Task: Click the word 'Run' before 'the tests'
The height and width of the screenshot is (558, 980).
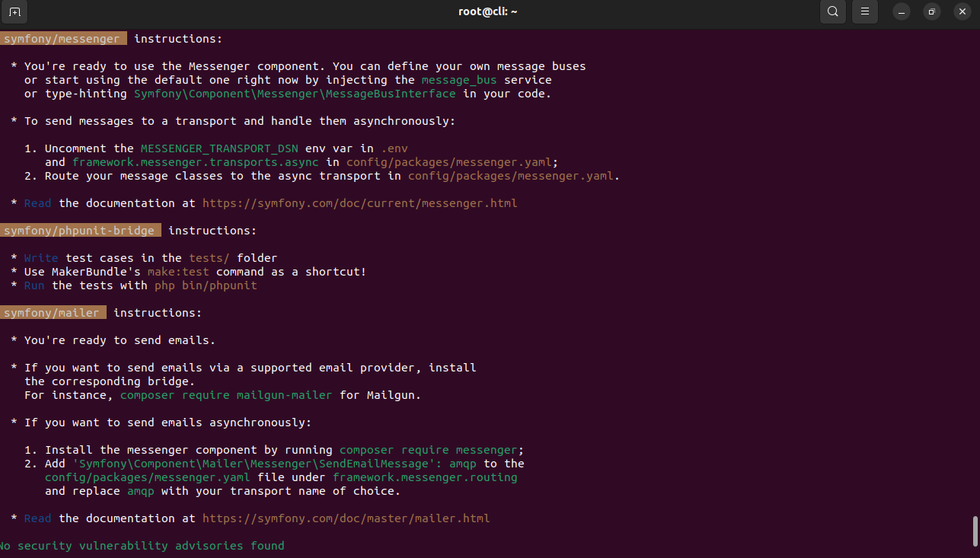Action: (34, 285)
